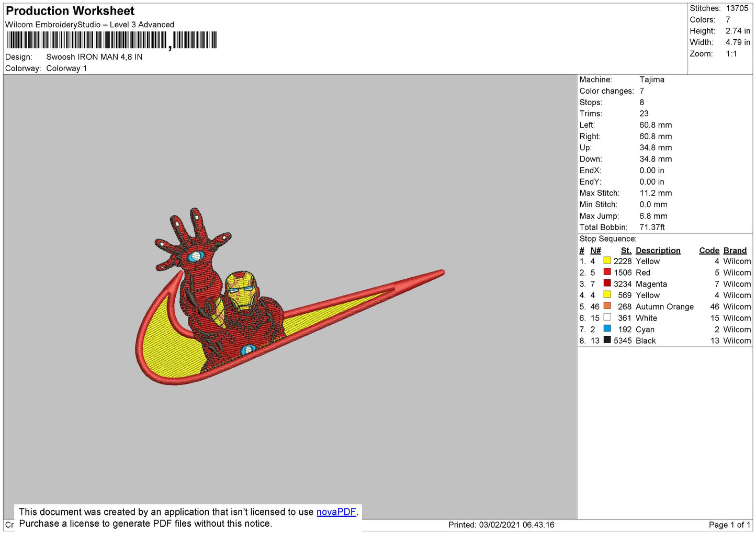756x534 pixels.
Task: Click the Page 1 of 1 indicator
Action: pos(729,525)
